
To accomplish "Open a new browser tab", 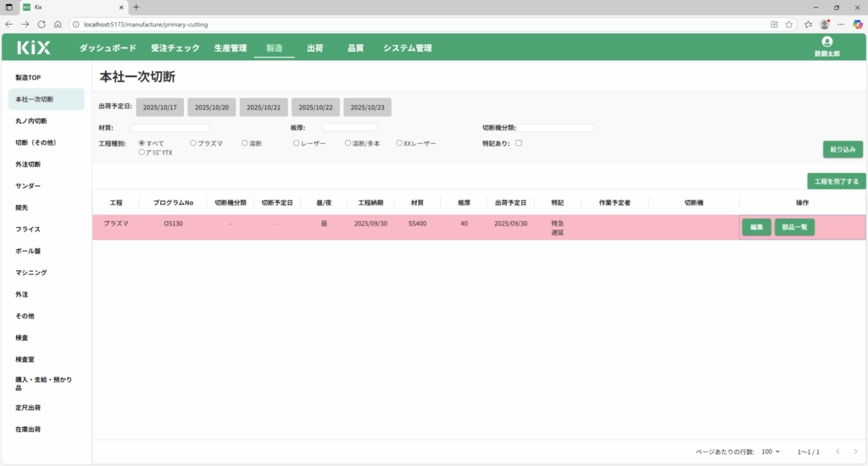I will (136, 7).
